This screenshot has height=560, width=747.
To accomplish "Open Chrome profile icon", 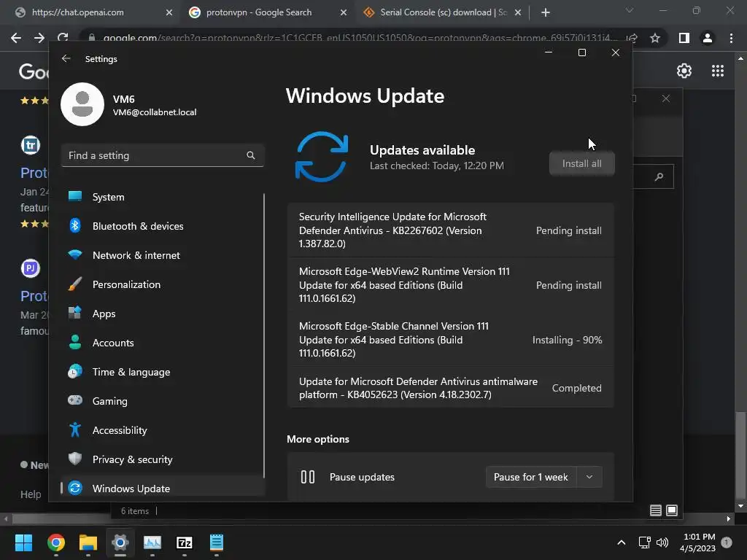I will pyautogui.click(x=708, y=38).
